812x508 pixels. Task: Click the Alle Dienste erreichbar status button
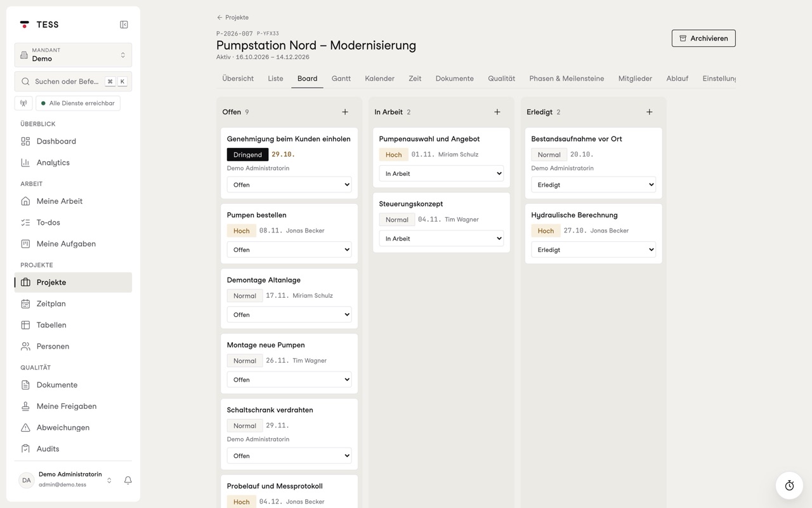pos(78,103)
